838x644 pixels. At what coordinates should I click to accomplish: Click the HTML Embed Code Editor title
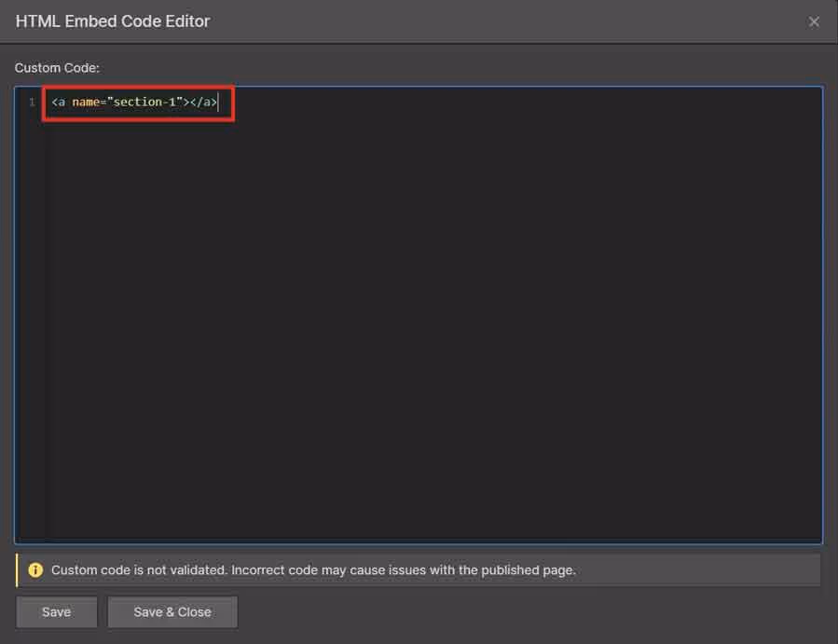click(112, 21)
